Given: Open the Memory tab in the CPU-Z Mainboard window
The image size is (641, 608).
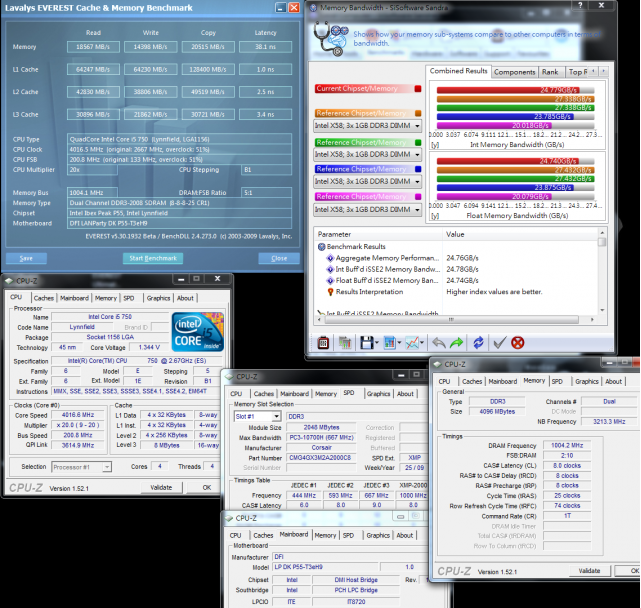Looking at the screenshot, I should 325,535.
